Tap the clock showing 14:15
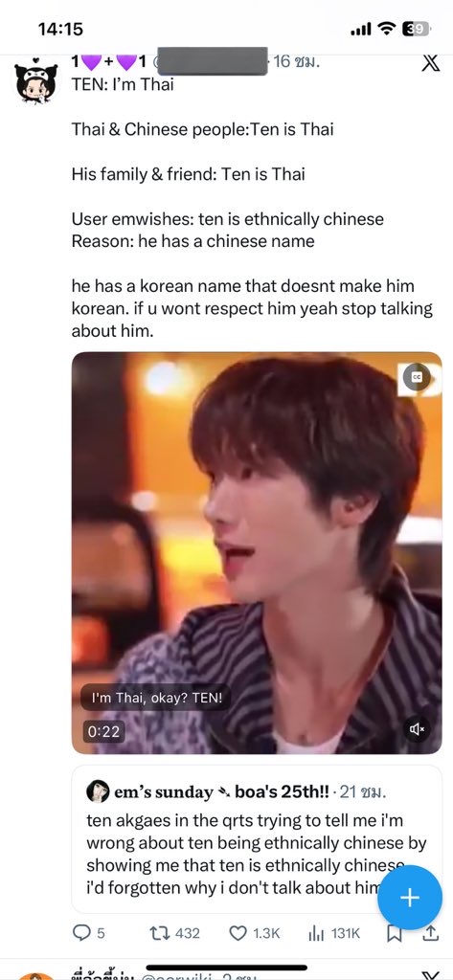Screen dimensions: 453x980 click(60, 29)
